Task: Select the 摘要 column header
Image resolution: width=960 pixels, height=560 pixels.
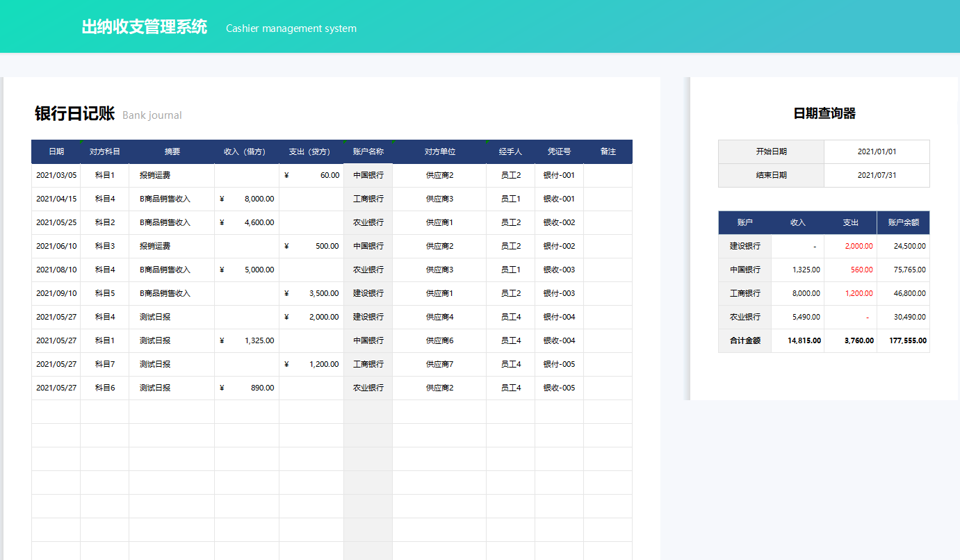Action: 172,151
